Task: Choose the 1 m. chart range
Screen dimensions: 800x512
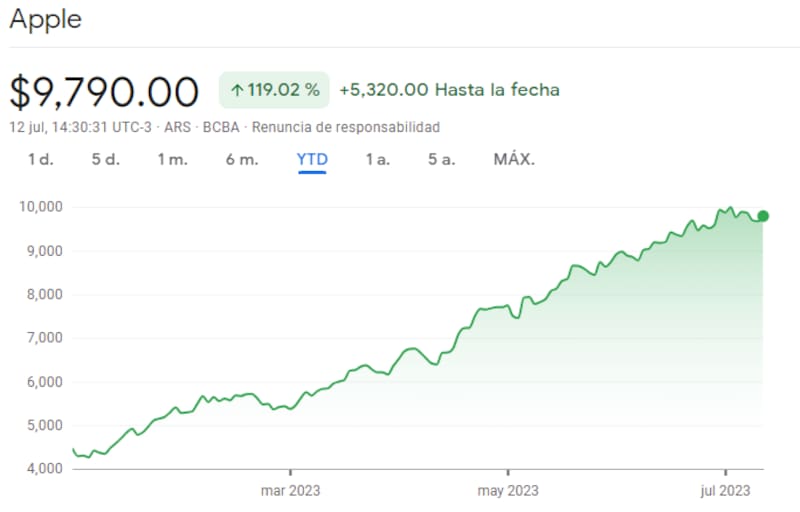Action: pos(172,159)
